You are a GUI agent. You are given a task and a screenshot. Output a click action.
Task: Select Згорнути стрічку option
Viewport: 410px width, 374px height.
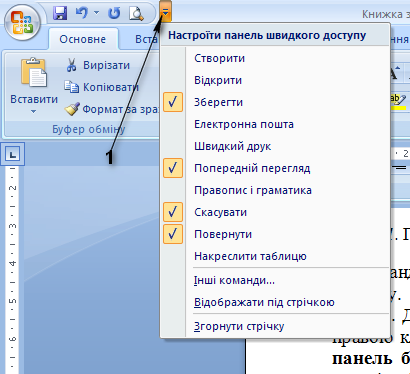(275, 326)
